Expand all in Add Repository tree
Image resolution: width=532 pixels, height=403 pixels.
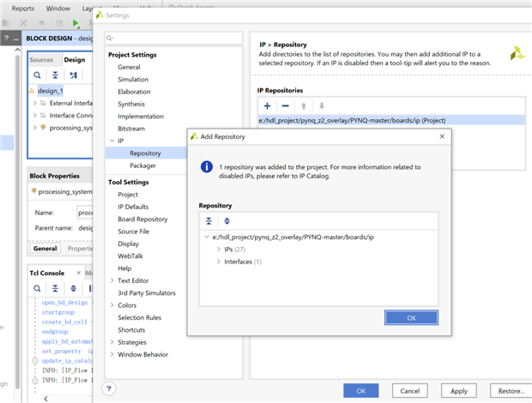click(x=227, y=221)
